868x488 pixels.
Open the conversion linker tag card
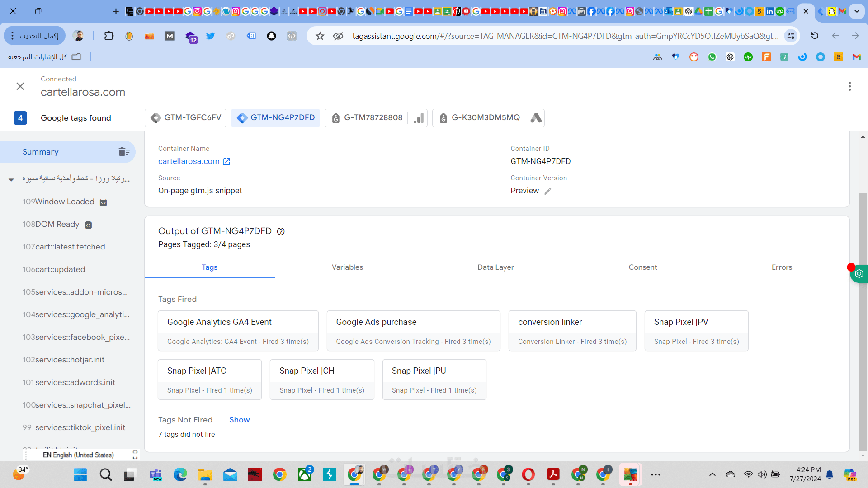click(572, 331)
